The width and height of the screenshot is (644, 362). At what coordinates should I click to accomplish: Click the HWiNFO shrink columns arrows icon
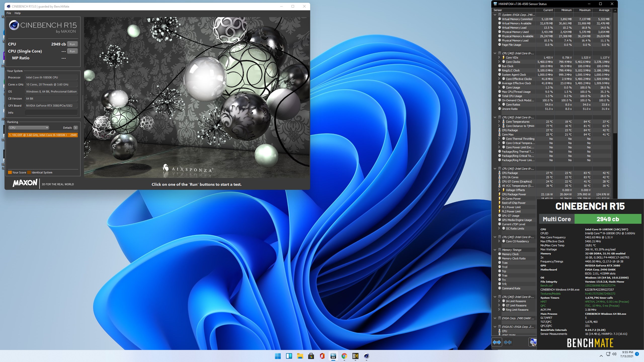[508, 342]
